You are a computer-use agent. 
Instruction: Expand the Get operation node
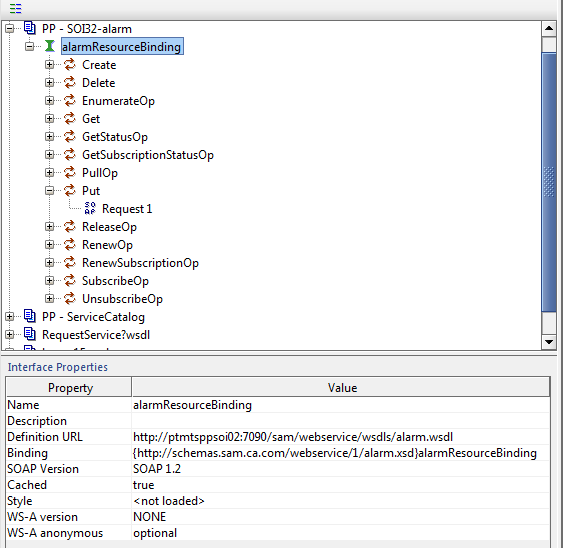tap(50, 118)
